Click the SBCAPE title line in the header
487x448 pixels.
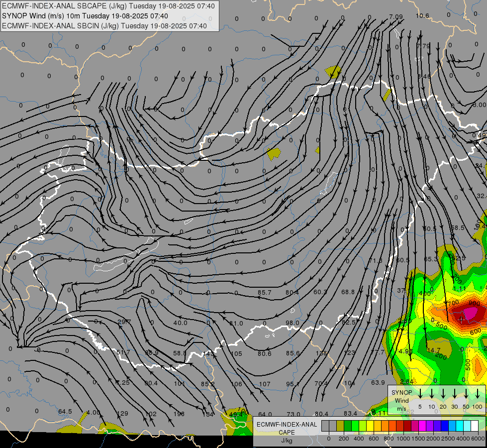[x=108, y=6]
